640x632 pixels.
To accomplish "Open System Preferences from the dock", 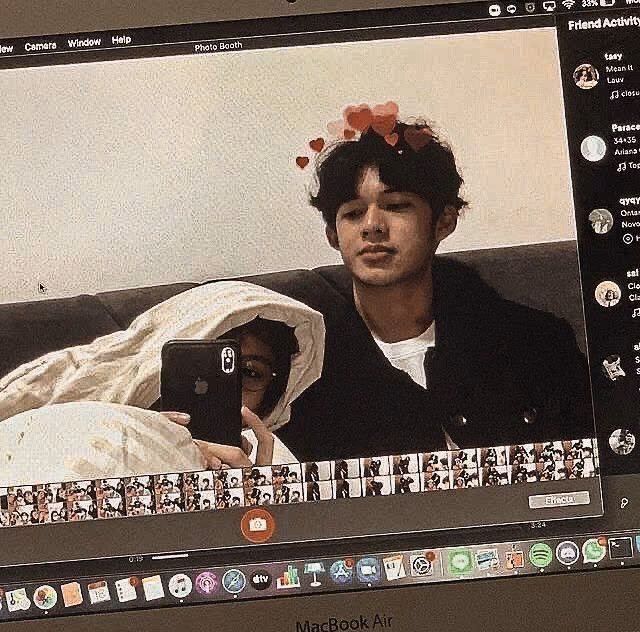I will point(422,564).
